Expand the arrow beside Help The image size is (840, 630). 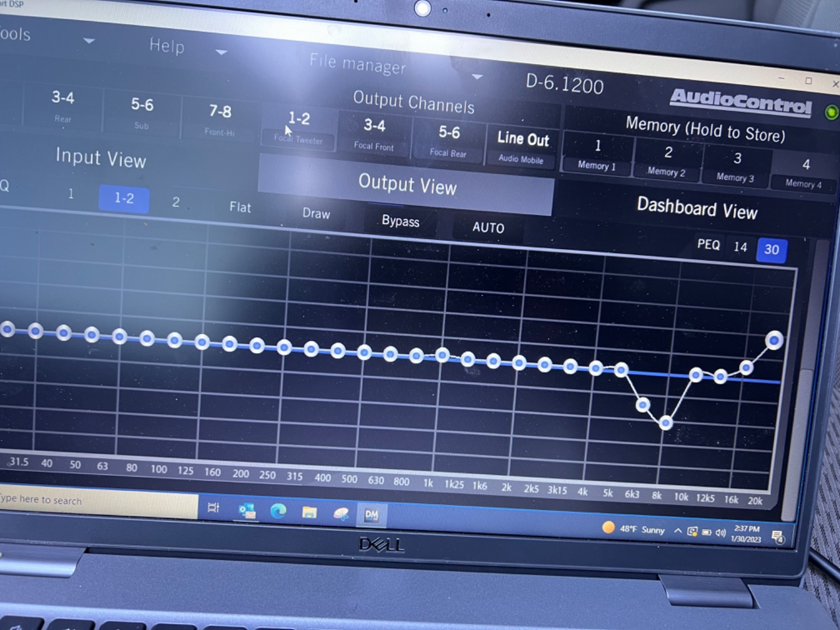(221, 52)
